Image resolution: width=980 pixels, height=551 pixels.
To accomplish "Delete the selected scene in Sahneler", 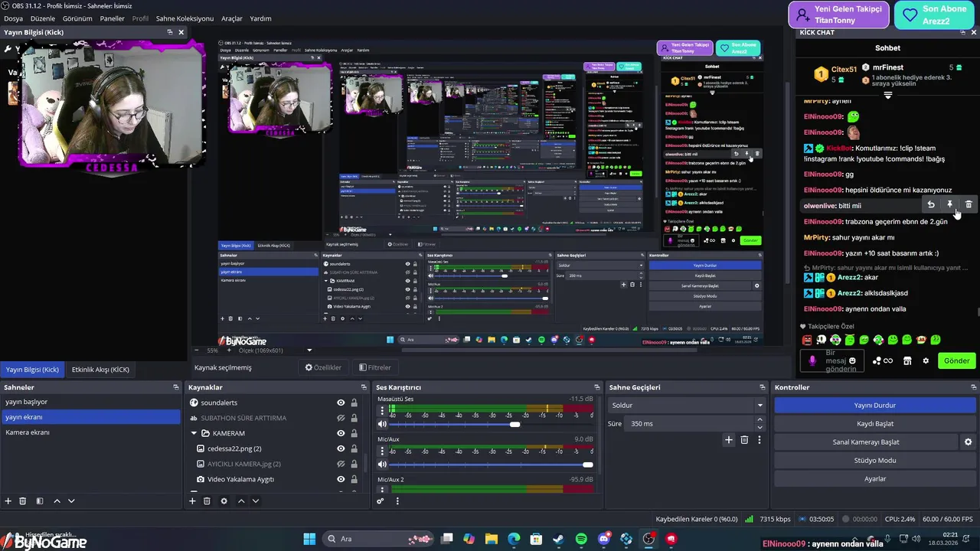I will click(23, 500).
